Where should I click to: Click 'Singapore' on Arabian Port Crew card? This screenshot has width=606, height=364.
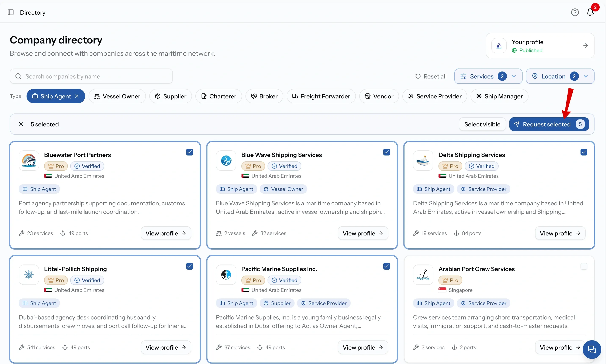coord(460,290)
